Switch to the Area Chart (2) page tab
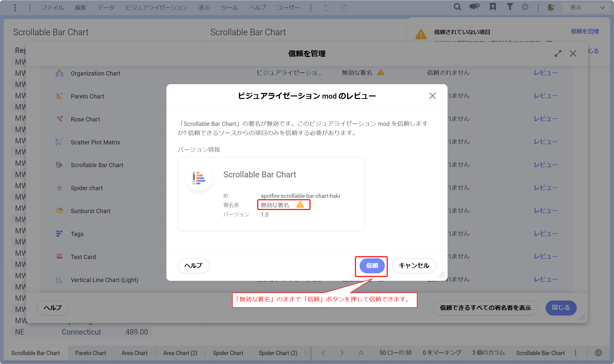 tap(180, 353)
